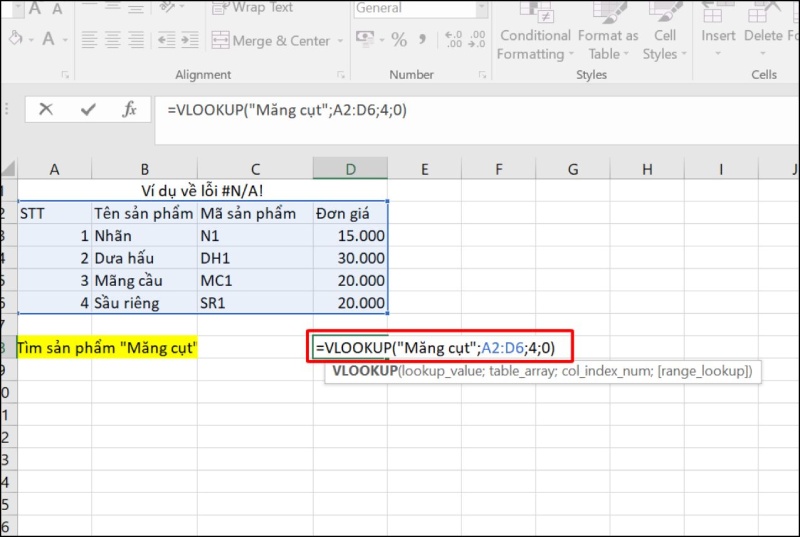Select the product code cell "MC1"
This screenshot has width=800, height=537.
pos(255,280)
